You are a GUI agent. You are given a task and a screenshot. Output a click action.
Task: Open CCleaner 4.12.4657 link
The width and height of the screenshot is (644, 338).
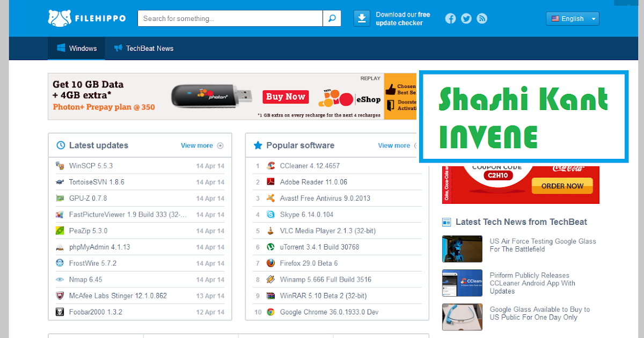310,166
